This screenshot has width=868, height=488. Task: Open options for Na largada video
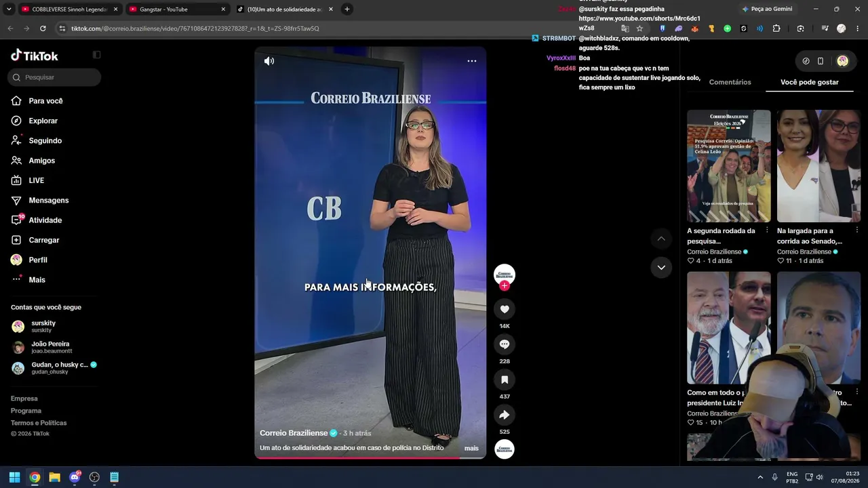coord(856,230)
